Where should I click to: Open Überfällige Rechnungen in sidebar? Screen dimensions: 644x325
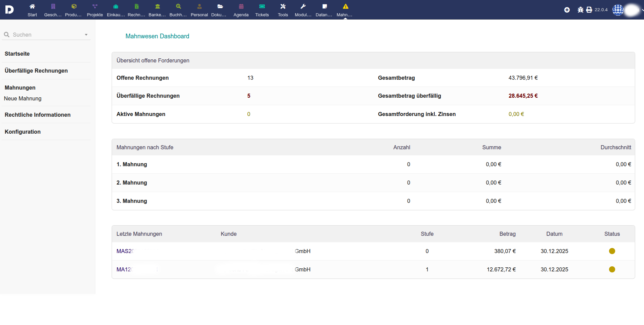click(x=36, y=71)
